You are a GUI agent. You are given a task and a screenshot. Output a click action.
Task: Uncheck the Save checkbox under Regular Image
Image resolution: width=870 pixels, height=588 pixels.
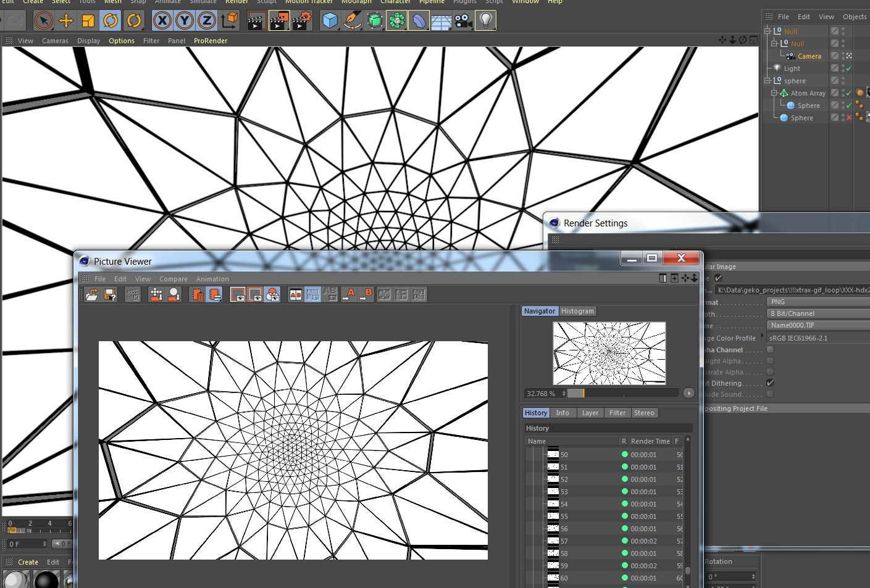point(719,278)
